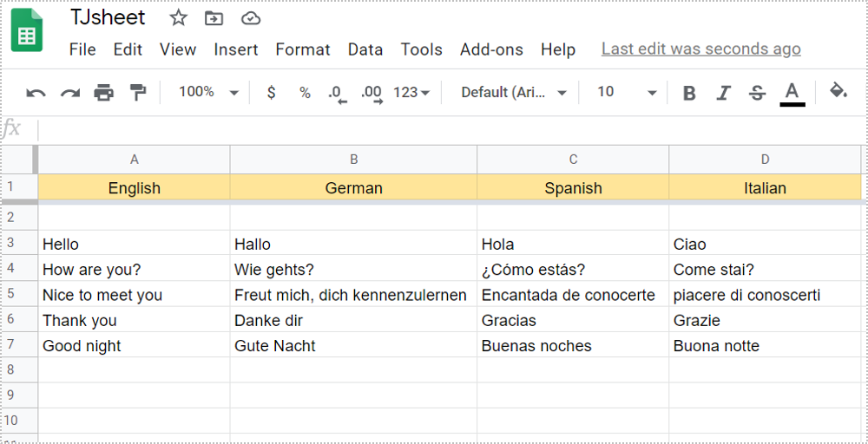Open 'Last edit was seconds ago' link
The image size is (868, 444).
pyautogui.click(x=701, y=49)
